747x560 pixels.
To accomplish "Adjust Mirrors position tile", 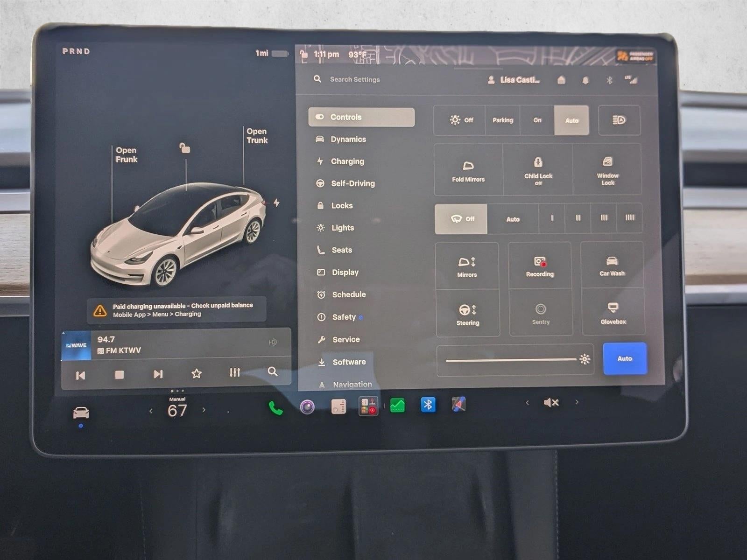I will [x=467, y=266].
